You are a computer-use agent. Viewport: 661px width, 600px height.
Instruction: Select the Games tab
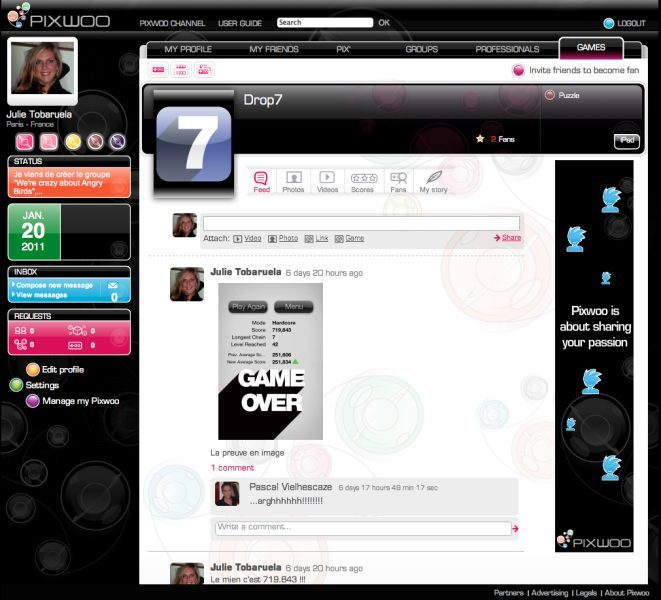coord(591,48)
